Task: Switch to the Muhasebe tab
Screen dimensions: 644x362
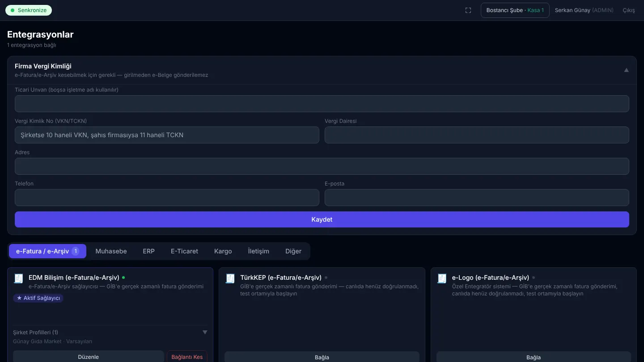Action: click(x=111, y=251)
